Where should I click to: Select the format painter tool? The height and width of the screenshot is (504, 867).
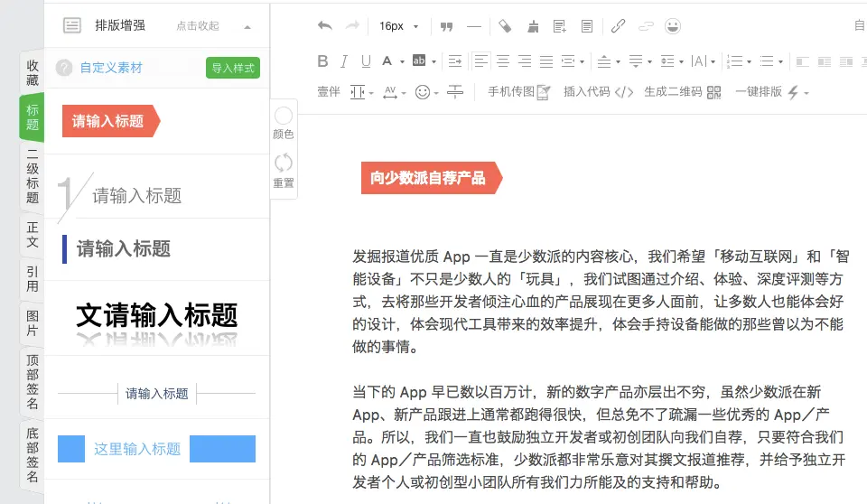pyautogui.click(x=505, y=26)
